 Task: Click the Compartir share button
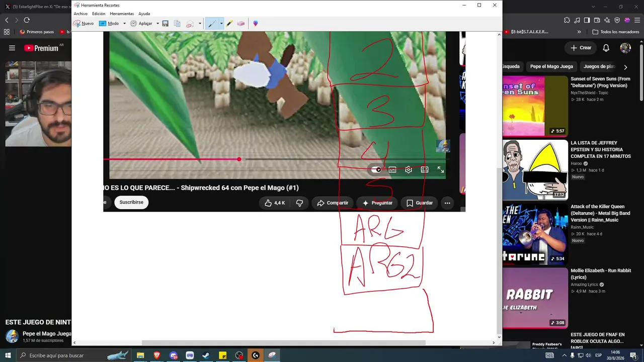coord(333,203)
